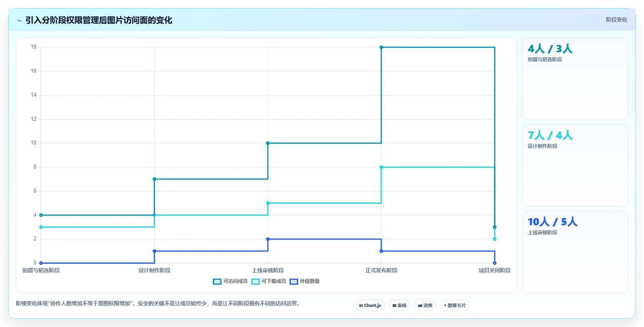The image size is (644, 327).
Task: Click the 拍摄与初选阶段 x-axis label
Action: point(41,270)
